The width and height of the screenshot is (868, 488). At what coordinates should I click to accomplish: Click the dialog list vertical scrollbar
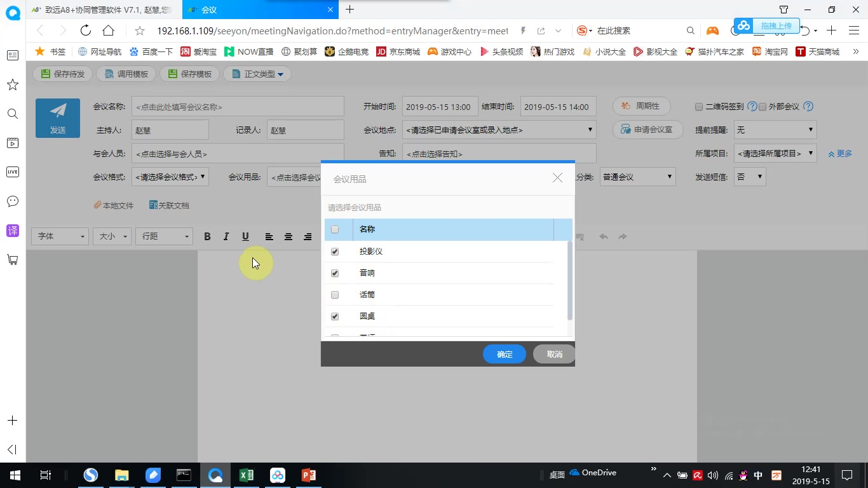569,281
